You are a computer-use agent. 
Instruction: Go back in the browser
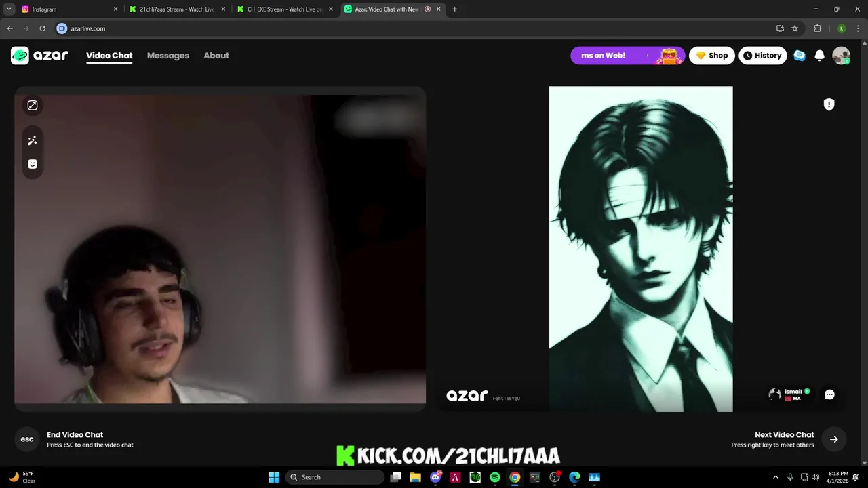[10, 28]
